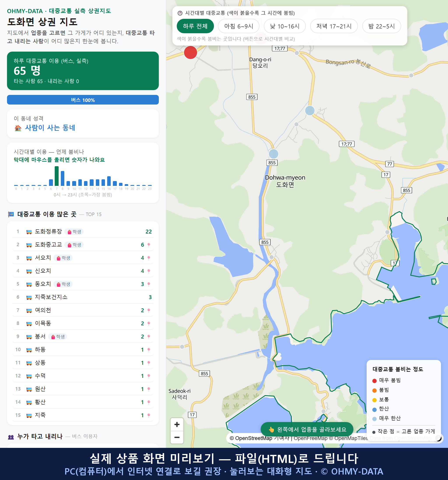Switch to the 아침 6~9시 time filter
Image resolution: width=448 pixels, height=480 pixels.
coord(239,26)
